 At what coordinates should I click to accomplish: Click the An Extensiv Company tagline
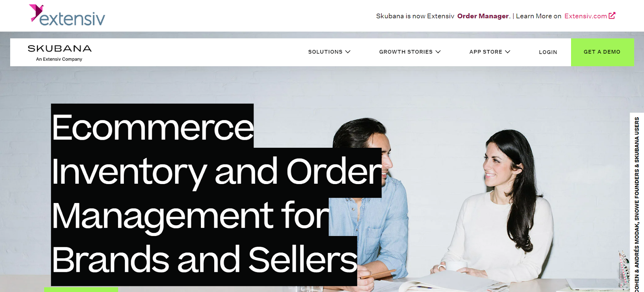coord(59,59)
